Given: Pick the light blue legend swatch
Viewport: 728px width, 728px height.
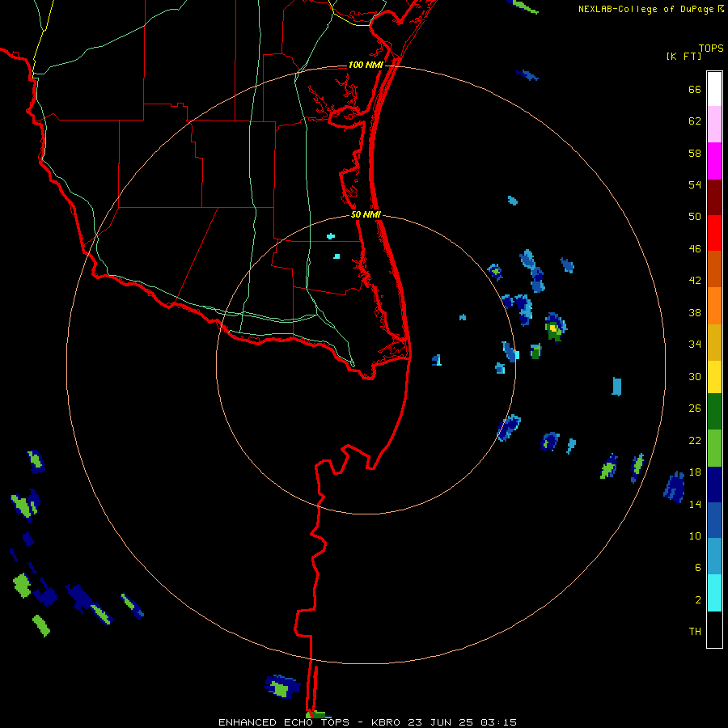Looking at the screenshot, I should click(714, 557).
